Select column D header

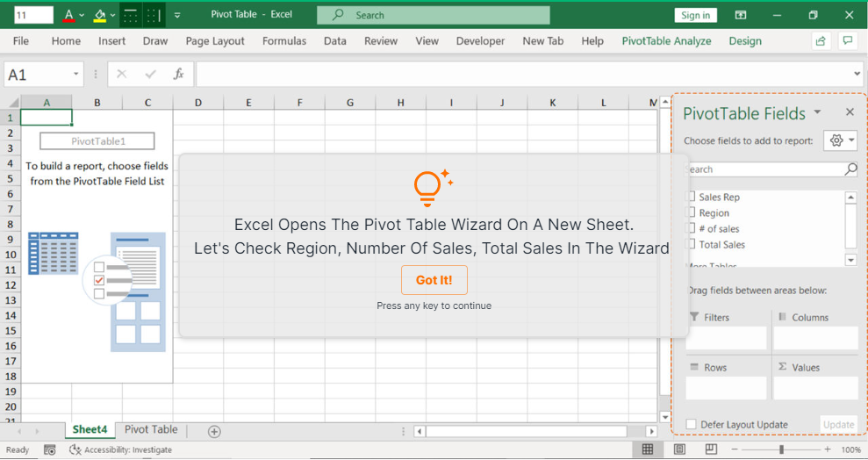click(x=198, y=103)
